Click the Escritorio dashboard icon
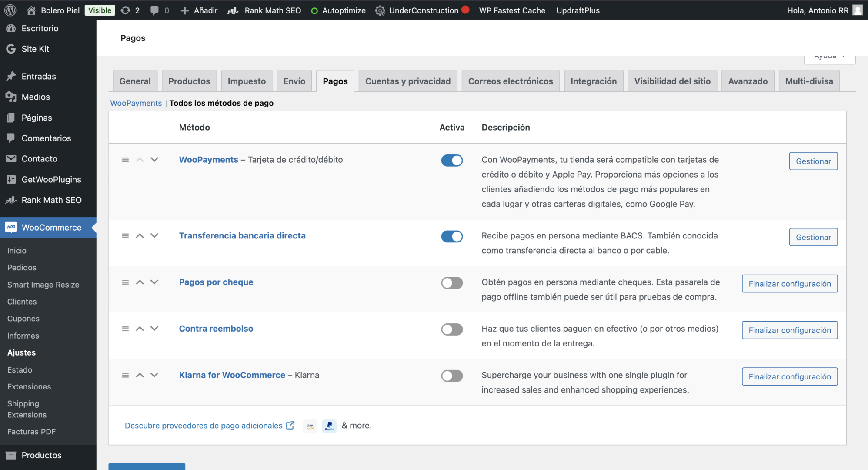The image size is (868, 470). (x=11, y=28)
